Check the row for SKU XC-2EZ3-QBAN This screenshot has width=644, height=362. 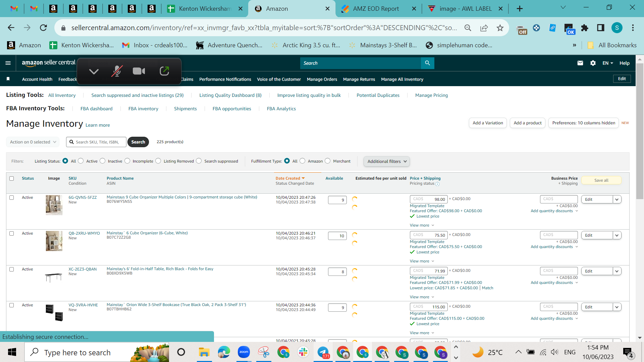pos(12,269)
